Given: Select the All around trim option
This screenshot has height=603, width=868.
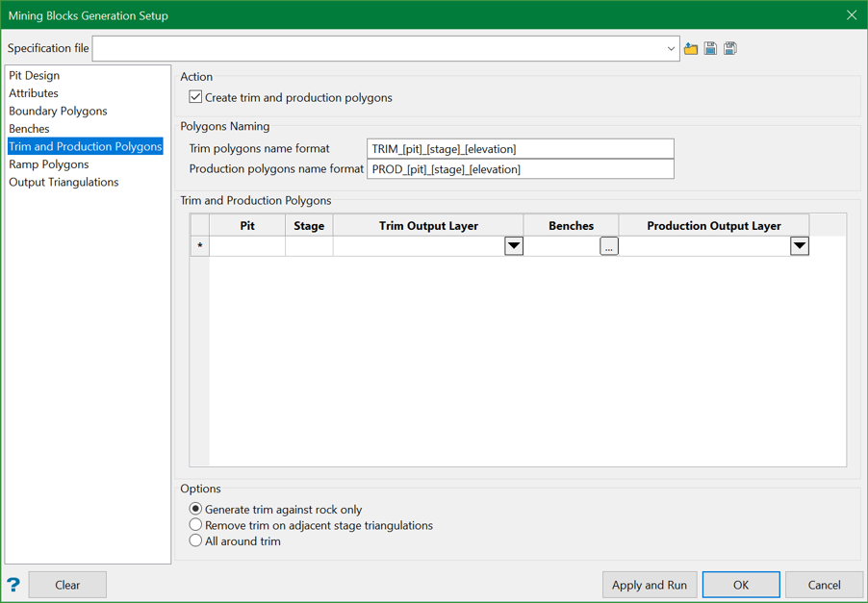Looking at the screenshot, I should [196, 541].
